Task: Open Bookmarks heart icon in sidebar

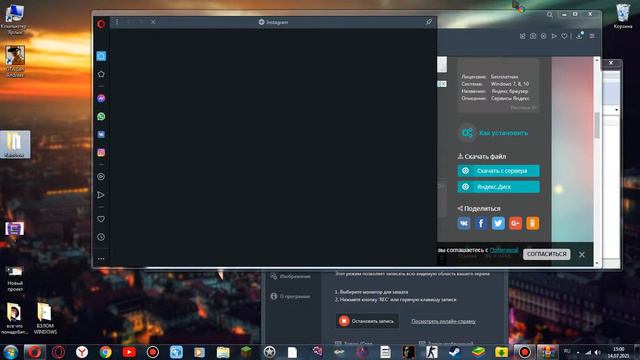Action: click(x=101, y=219)
